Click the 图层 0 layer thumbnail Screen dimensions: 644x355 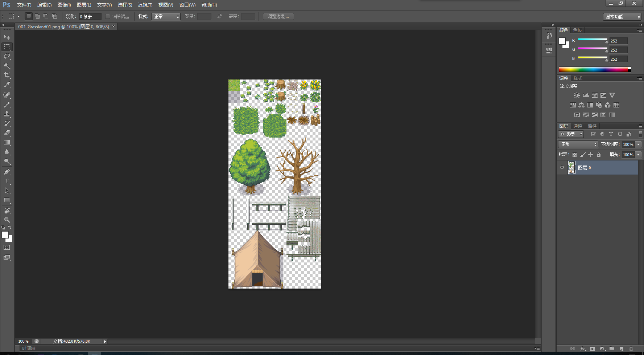pyautogui.click(x=572, y=168)
